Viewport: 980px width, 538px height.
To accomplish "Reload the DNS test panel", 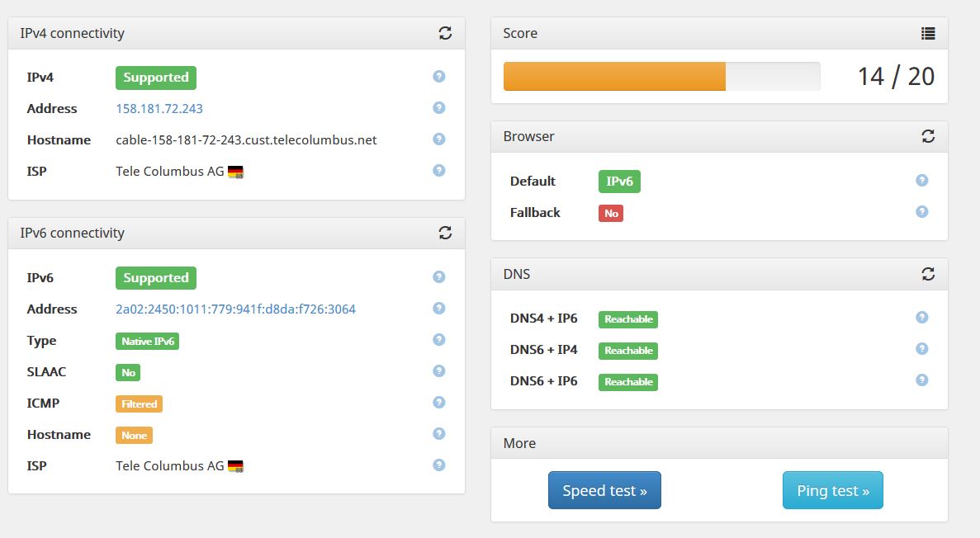I will click(x=928, y=273).
